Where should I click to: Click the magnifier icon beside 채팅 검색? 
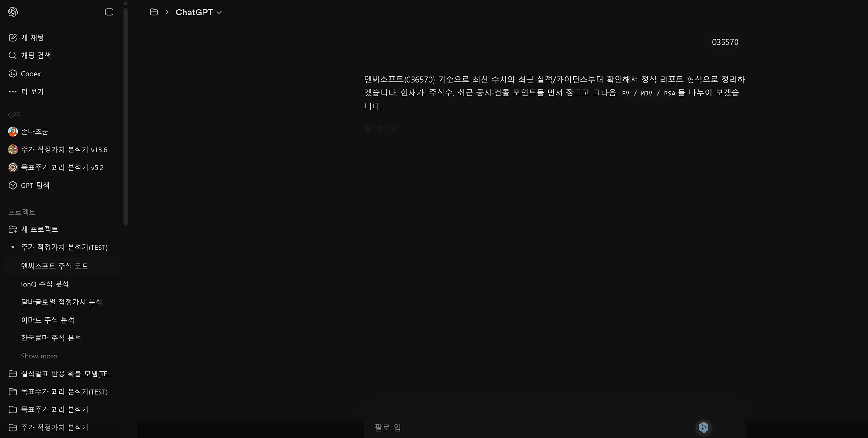tap(13, 56)
